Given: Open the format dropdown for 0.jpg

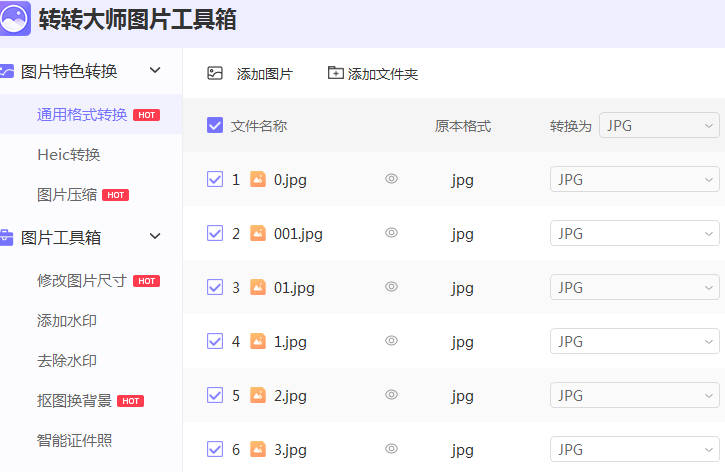Looking at the screenshot, I should (635, 179).
